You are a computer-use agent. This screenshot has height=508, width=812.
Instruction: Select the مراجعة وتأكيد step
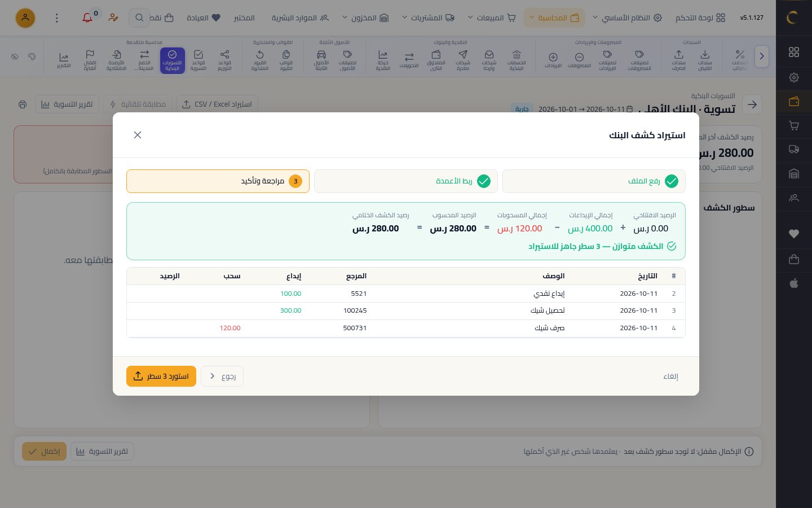[218, 181]
